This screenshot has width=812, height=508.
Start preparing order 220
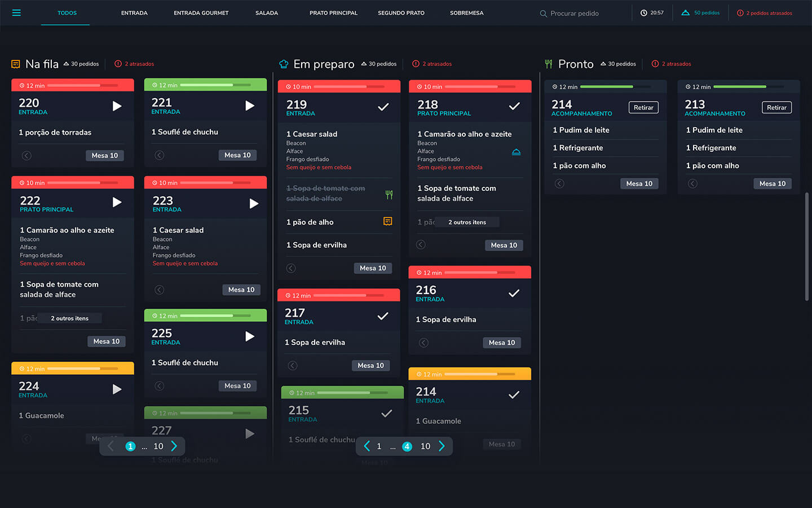[x=117, y=106]
